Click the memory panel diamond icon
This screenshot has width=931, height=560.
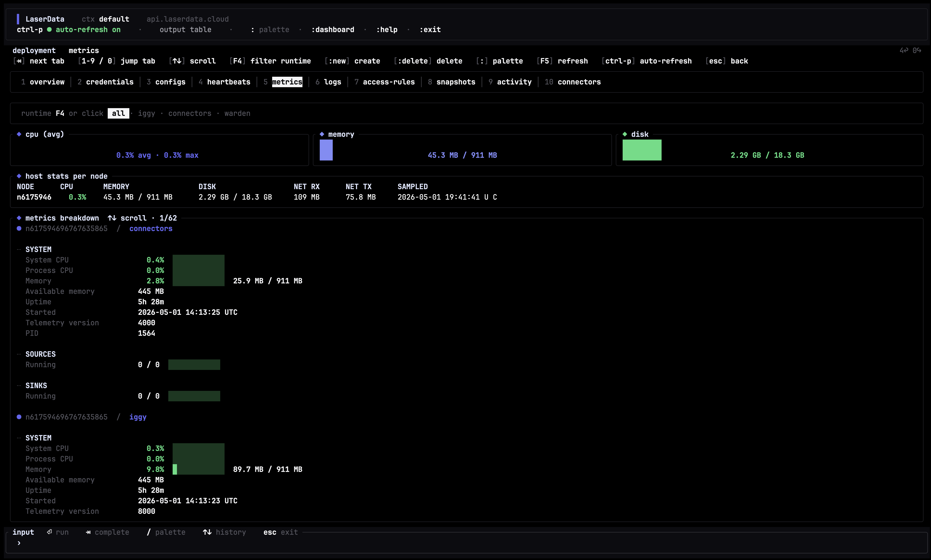322,134
